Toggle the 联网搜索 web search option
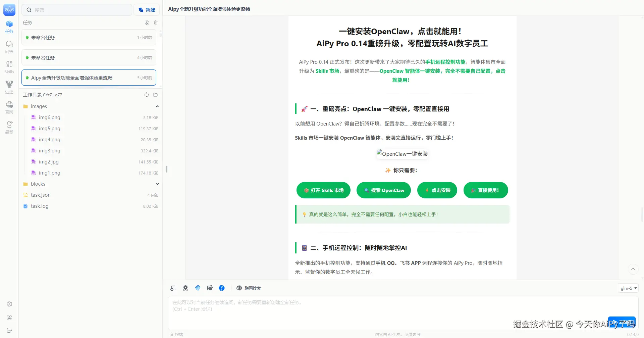Viewport: 644px width, 338px height. (249, 288)
